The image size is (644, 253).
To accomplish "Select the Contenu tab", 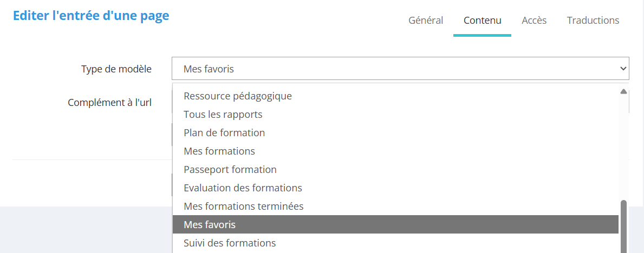I will tap(482, 21).
